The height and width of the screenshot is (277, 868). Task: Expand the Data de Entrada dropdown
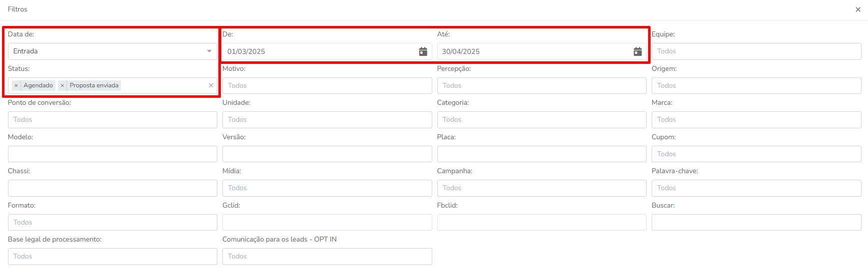click(112, 51)
